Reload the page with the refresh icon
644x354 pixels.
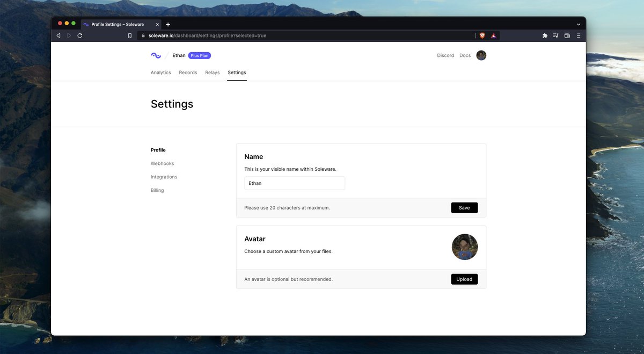[x=80, y=35]
